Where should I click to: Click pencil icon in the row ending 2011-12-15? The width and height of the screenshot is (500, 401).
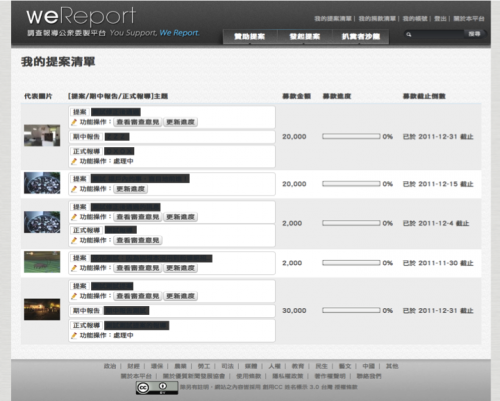click(x=74, y=189)
